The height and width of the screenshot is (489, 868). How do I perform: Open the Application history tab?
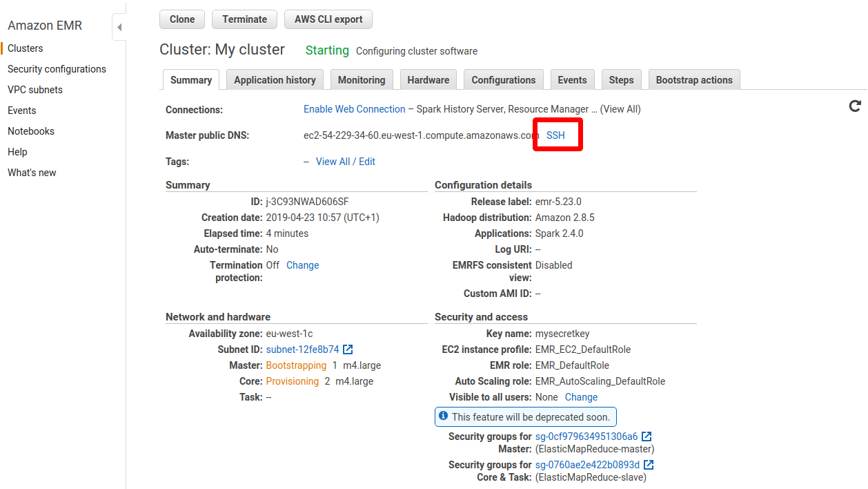tap(275, 80)
